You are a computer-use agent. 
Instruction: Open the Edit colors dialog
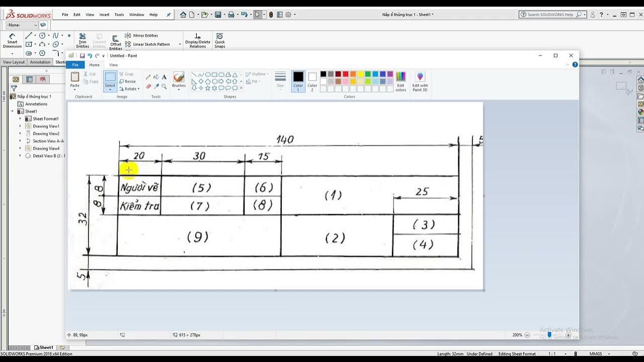400,81
